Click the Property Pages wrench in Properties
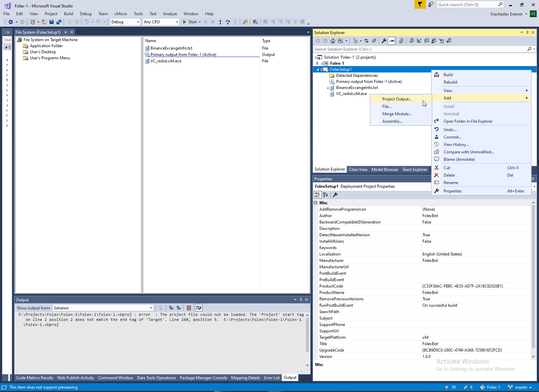The width and height of the screenshot is (539, 392). pos(335,195)
